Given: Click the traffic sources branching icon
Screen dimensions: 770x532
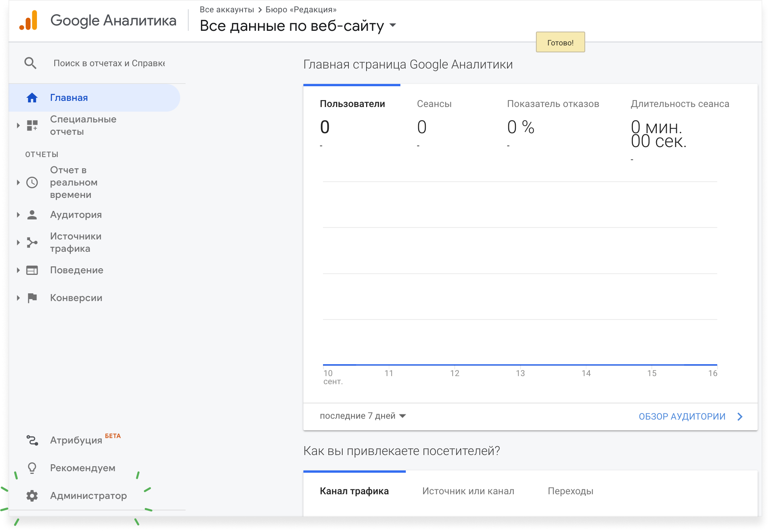Looking at the screenshot, I should tap(32, 243).
